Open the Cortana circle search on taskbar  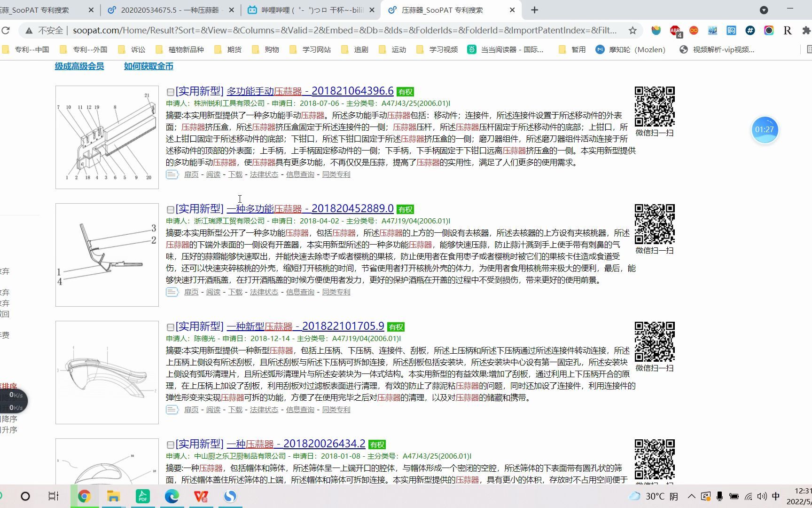click(25, 496)
